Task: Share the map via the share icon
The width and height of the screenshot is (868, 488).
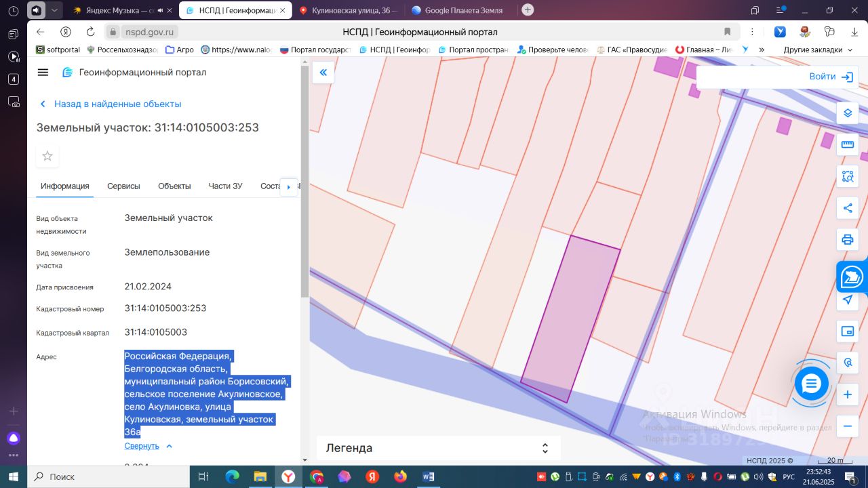Action: [x=847, y=208]
